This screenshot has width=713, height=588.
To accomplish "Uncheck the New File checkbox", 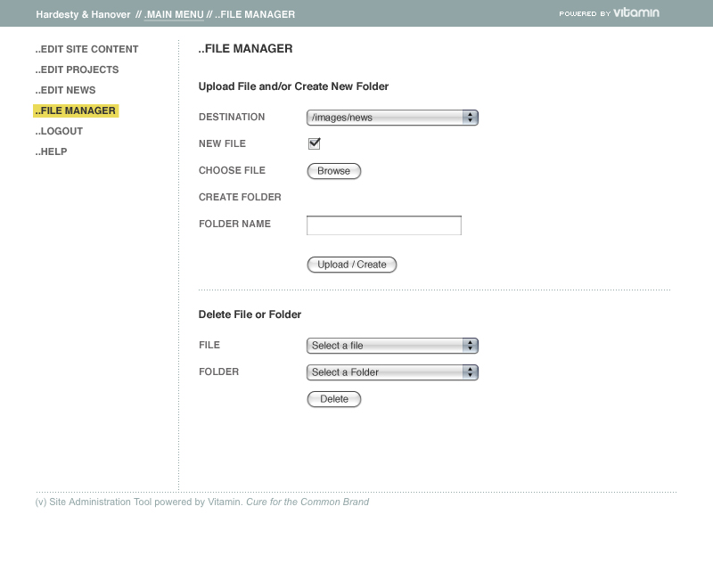I will pos(314,143).
